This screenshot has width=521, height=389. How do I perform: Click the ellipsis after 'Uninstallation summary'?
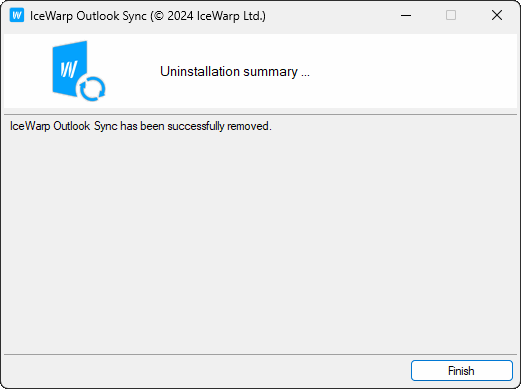tap(305, 75)
